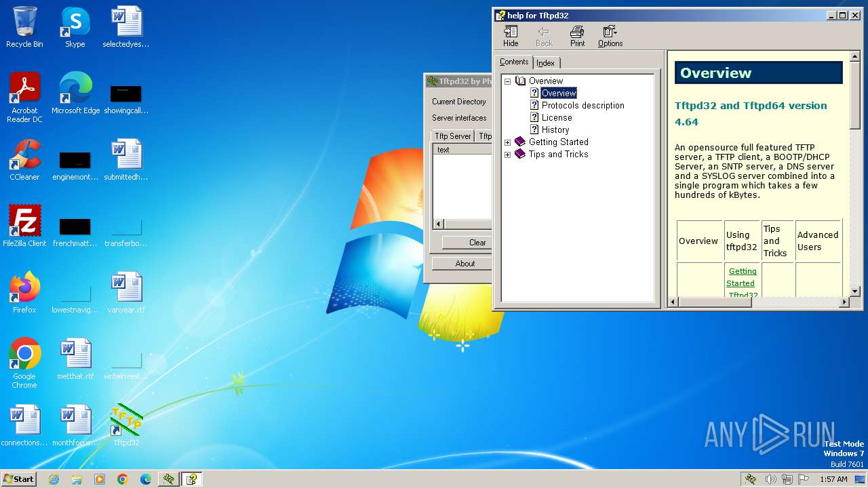Open the Firefox desktop shortcut
The height and width of the screenshot is (488, 868).
[x=24, y=293]
